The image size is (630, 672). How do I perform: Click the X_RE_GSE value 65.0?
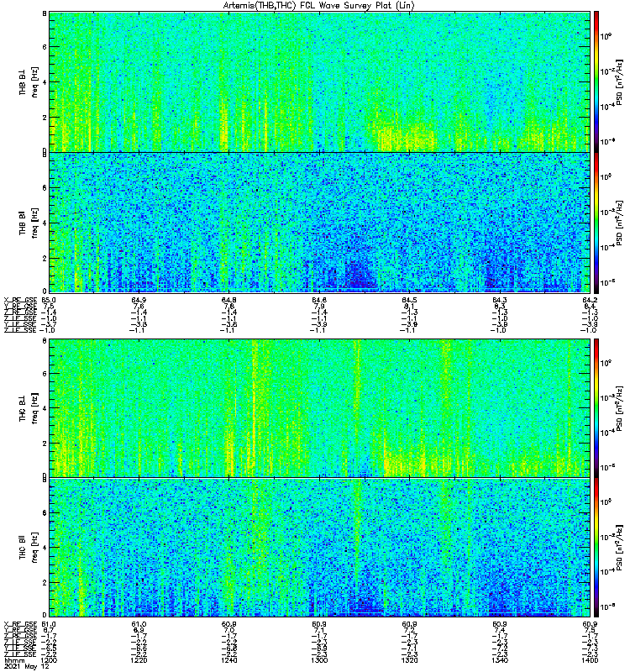(x=49, y=300)
